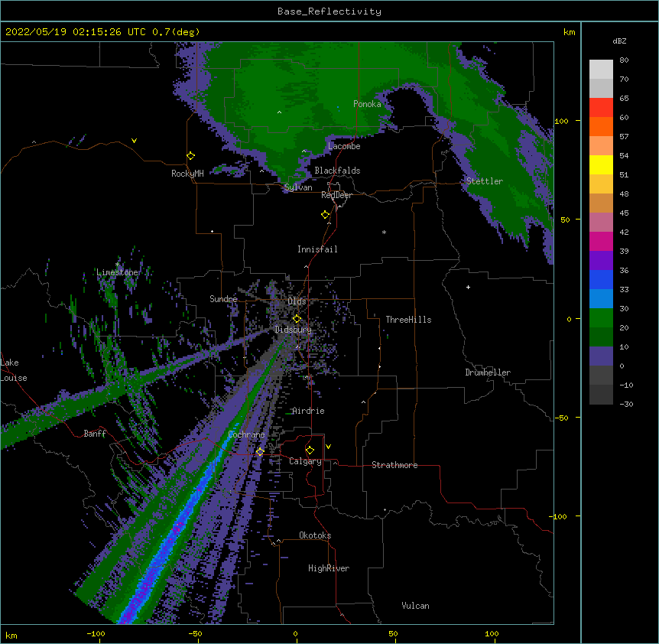
Task: Select the HighRiver label
Action: pyautogui.click(x=329, y=568)
